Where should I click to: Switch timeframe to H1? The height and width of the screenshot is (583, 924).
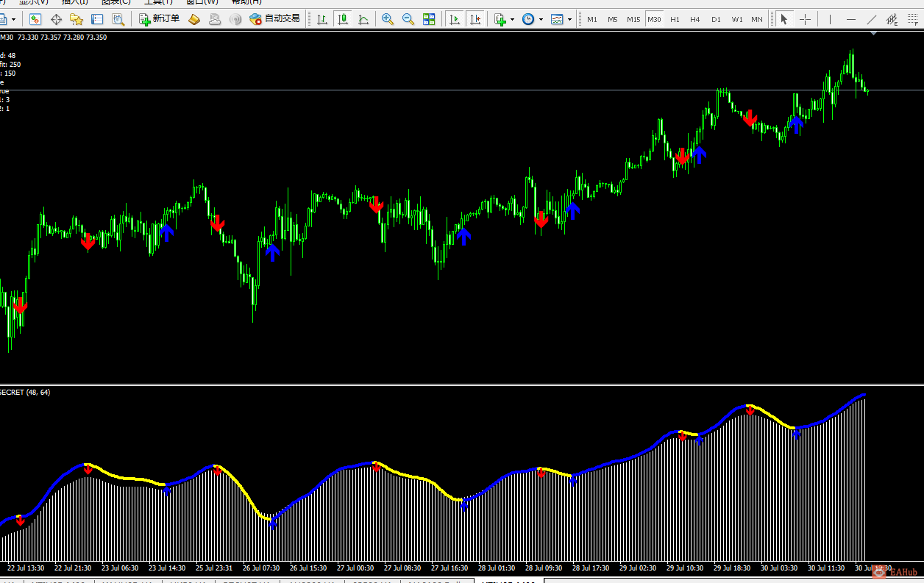pyautogui.click(x=675, y=19)
